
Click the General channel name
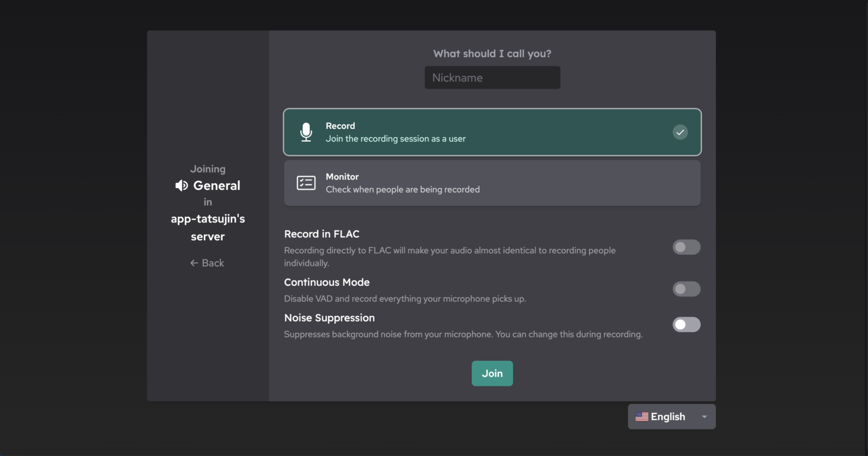point(216,186)
